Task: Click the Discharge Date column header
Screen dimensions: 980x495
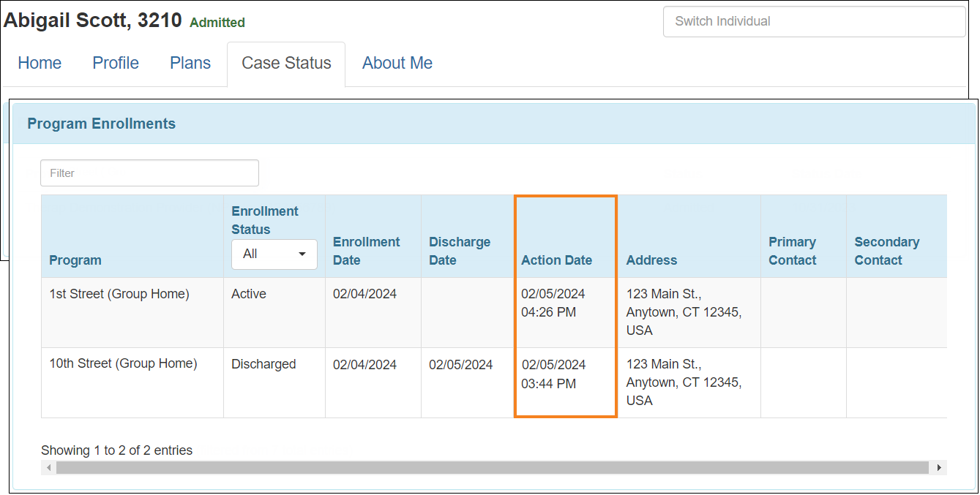Action: click(460, 251)
